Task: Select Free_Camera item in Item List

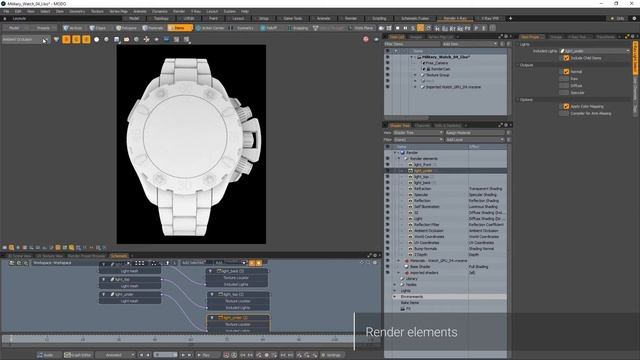Action: 437,63
